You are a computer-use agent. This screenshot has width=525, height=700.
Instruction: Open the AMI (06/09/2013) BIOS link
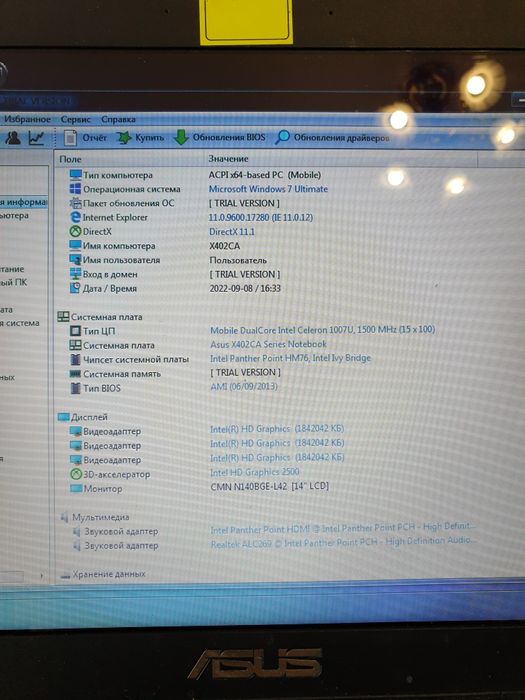point(244,386)
